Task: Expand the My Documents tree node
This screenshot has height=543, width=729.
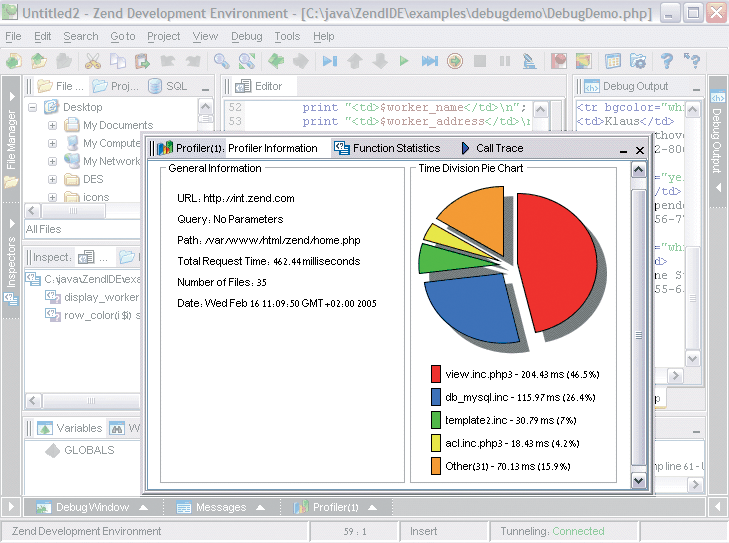Action: (x=53, y=125)
